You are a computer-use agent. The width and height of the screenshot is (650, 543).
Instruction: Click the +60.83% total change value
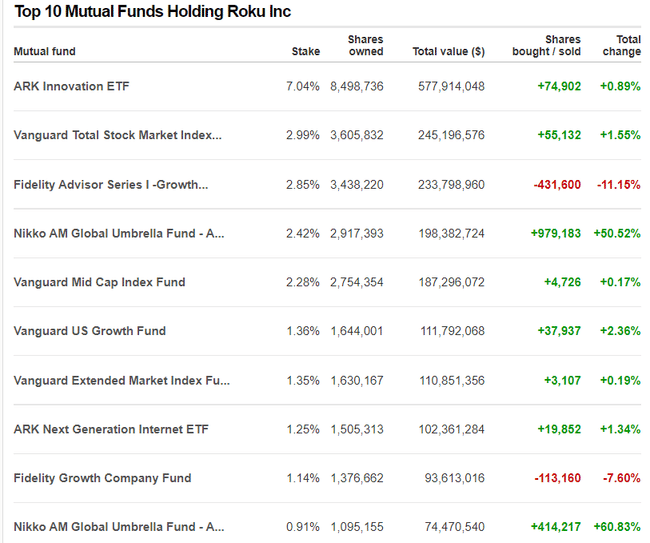coord(619,526)
